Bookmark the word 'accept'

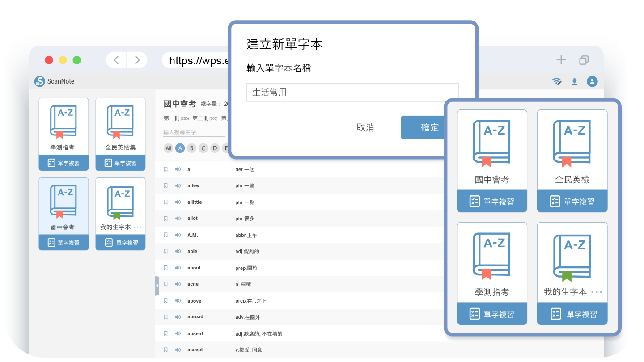point(165,350)
